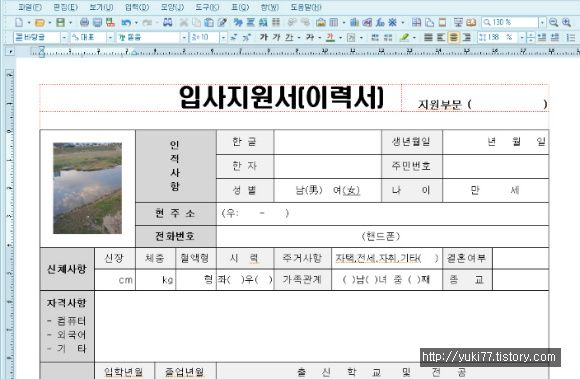Click the grayed redo arrow icon
580x379 pixels.
[147, 23]
